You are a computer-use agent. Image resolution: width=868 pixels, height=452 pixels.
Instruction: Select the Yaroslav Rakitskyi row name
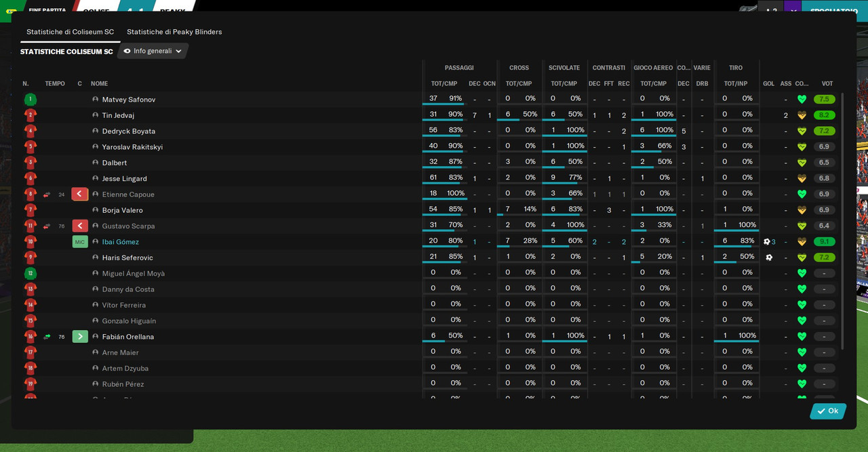[x=132, y=147]
